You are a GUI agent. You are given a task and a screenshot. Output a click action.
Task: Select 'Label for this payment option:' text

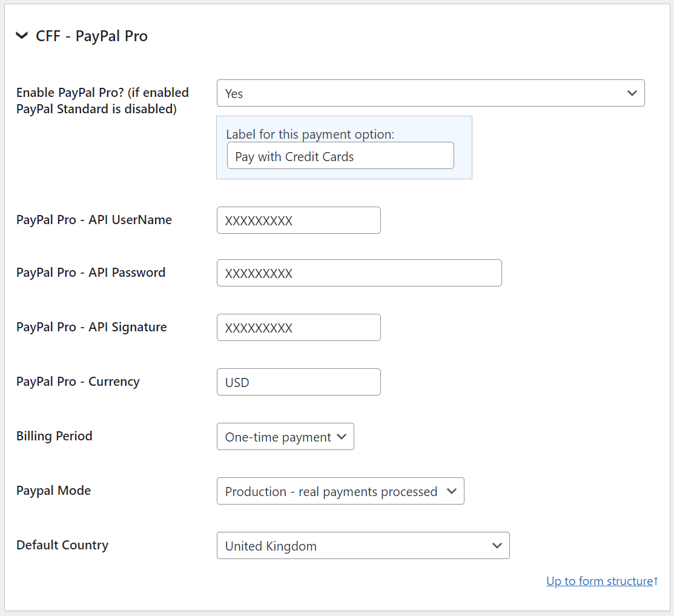(310, 134)
